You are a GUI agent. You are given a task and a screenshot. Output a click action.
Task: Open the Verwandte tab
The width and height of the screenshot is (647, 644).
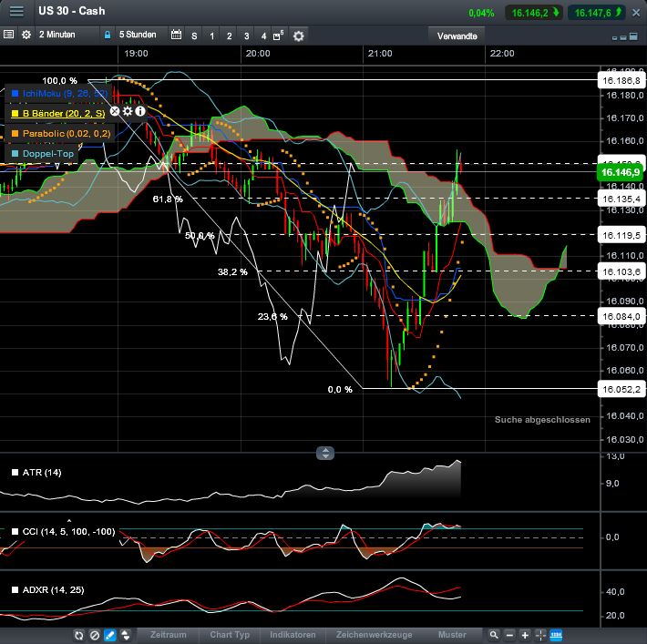[x=457, y=36]
